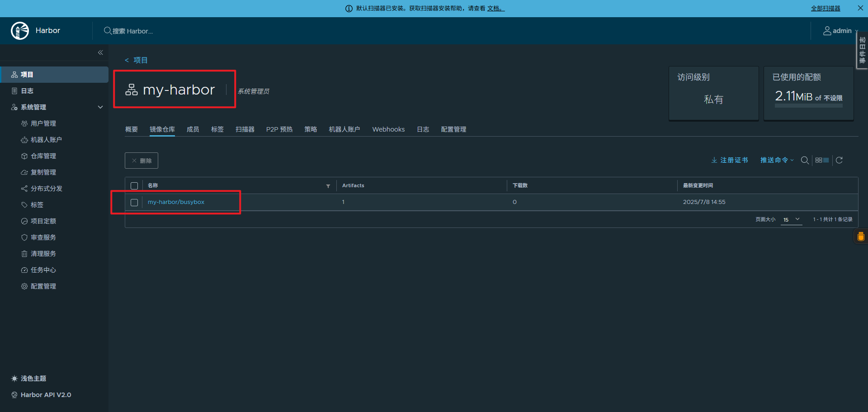Screen dimensions: 868x412
Task: Click 注册证书 download link
Action: point(734,160)
